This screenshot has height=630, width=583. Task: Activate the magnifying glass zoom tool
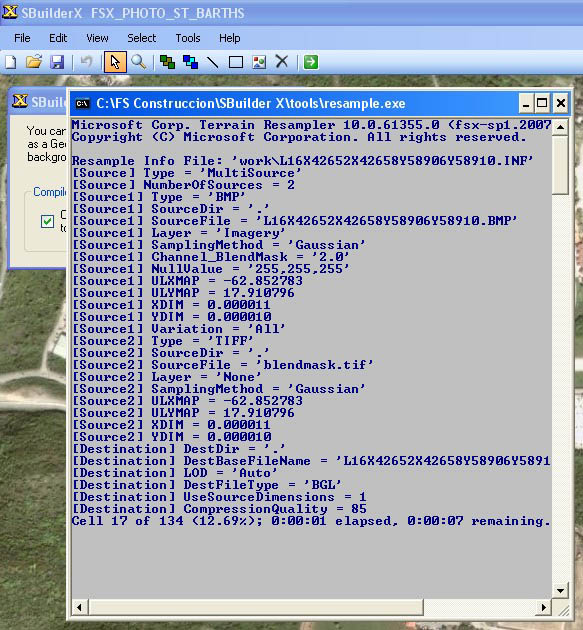139,62
